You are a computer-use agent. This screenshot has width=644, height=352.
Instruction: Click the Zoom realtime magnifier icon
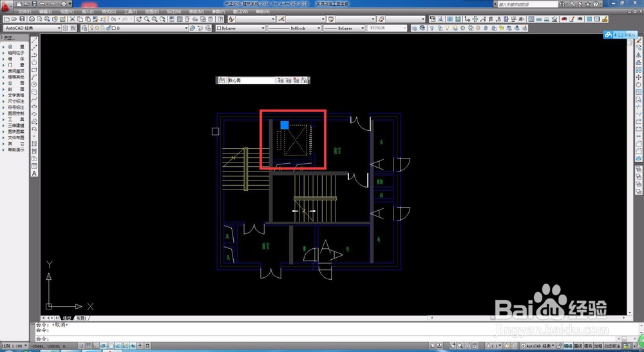147,19
